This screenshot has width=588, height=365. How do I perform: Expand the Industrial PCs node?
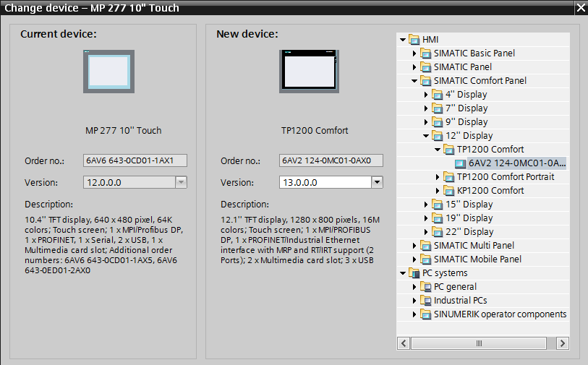click(414, 301)
